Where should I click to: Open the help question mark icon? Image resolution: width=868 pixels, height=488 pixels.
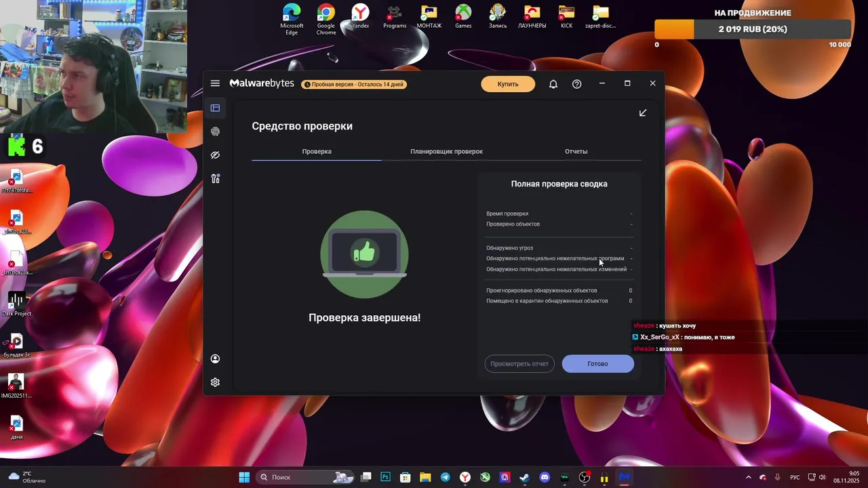click(x=576, y=84)
